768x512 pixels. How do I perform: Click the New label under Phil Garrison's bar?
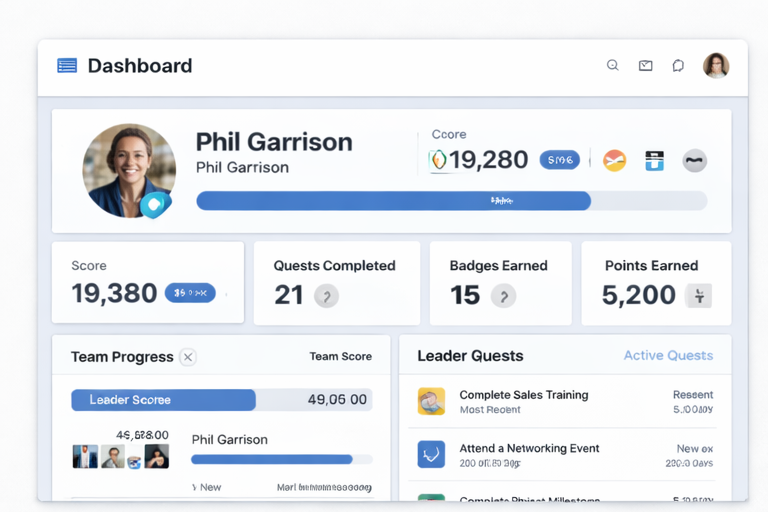click(210, 488)
